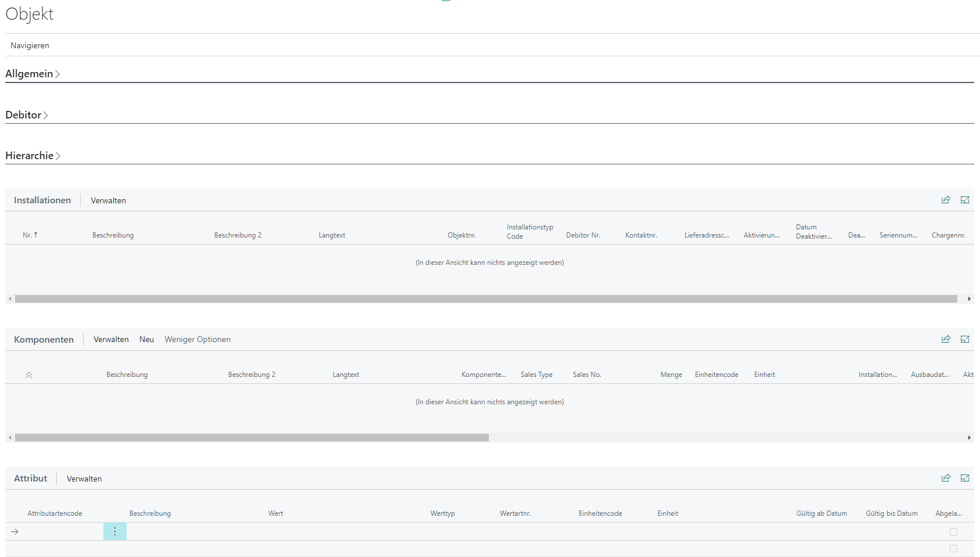Tick the Abgela... checkbox in first Attribut row
Image resolution: width=980 pixels, height=557 pixels.
[x=953, y=531]
